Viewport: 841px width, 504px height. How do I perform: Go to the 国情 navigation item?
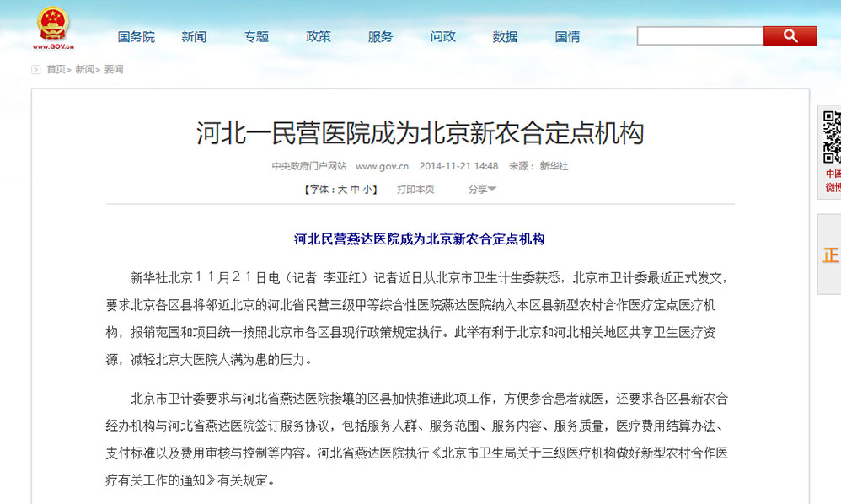click(567, 37)
